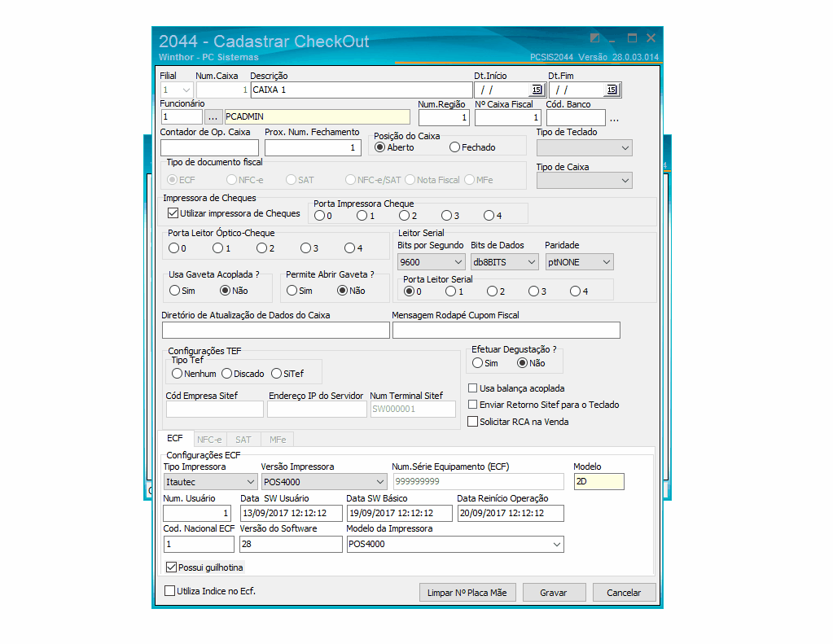Switch to the MFe tab

coord(278,440)
